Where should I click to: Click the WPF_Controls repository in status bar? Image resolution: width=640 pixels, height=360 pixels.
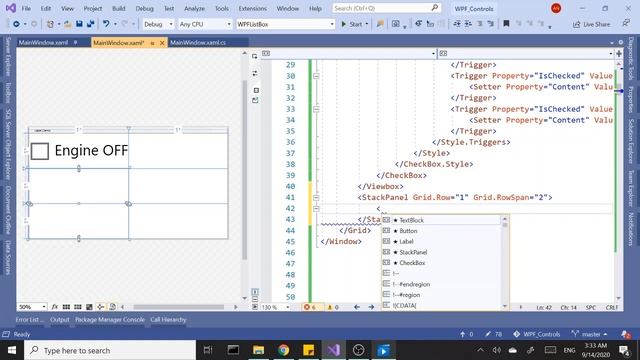pyautogui.click(x=537, y=334)
